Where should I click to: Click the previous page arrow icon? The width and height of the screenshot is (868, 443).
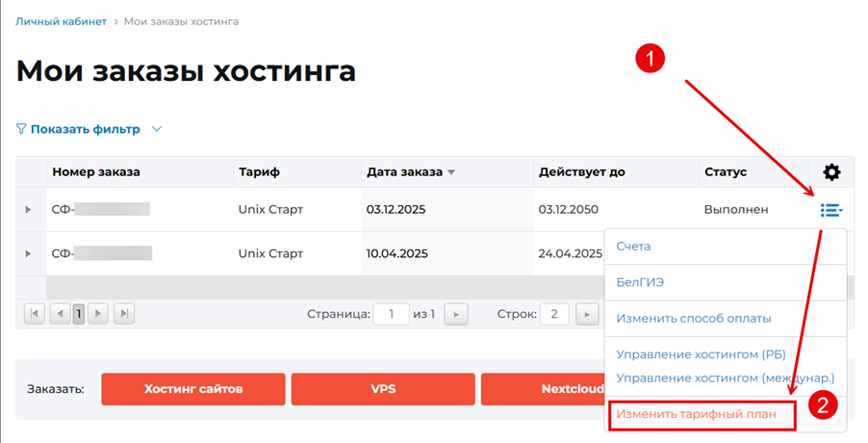(59, 313)
